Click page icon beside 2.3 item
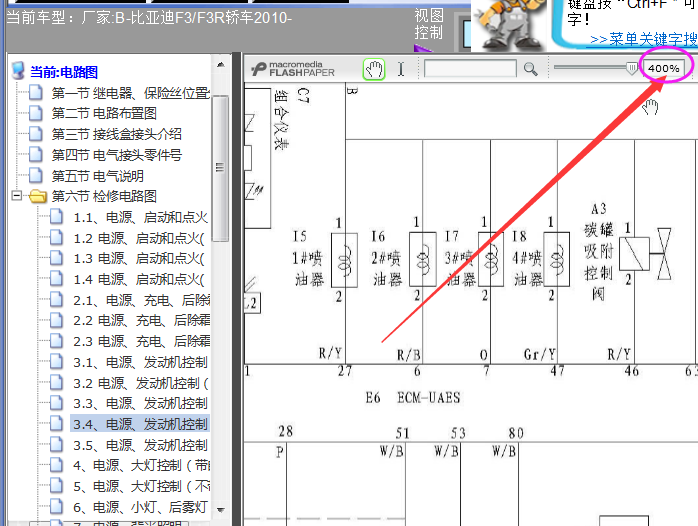Image resolution: width=698 pixels, height=526 pixels. pos(57,341)
